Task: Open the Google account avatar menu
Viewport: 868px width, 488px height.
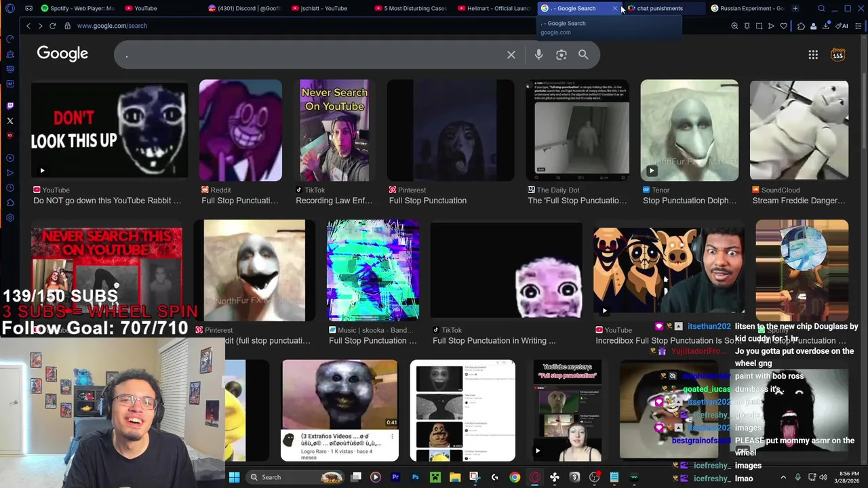Action: [838, 54]
